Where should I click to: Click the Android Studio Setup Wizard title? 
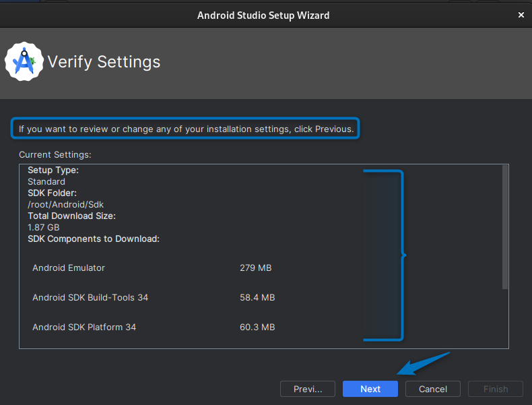click(x=263, y=15)
